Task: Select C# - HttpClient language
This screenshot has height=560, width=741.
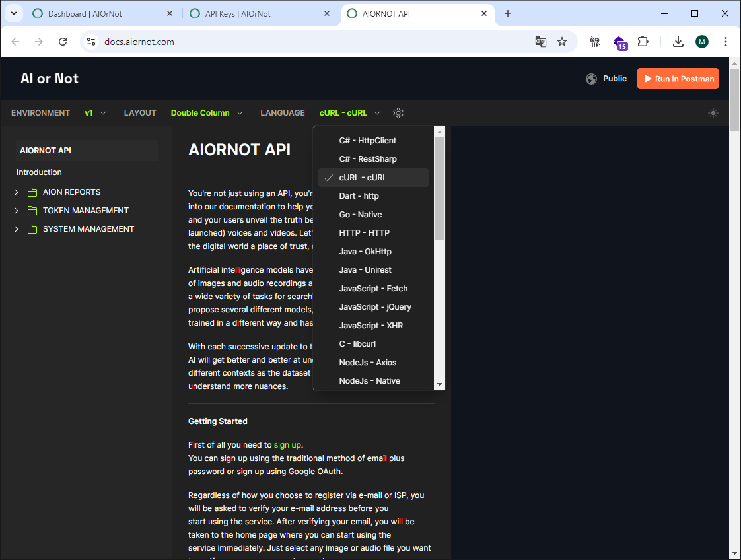Action: pos(373,141)
